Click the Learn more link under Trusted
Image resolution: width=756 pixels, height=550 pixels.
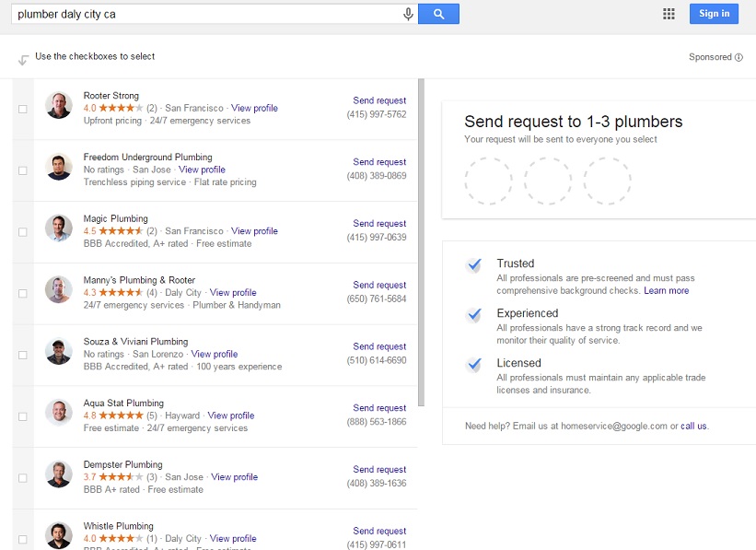point(667,290)
